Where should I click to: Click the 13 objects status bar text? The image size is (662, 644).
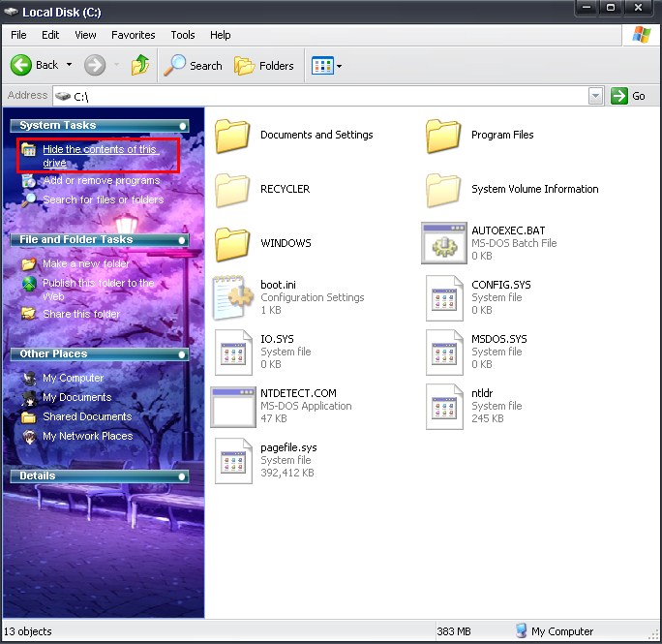point(28,631)
